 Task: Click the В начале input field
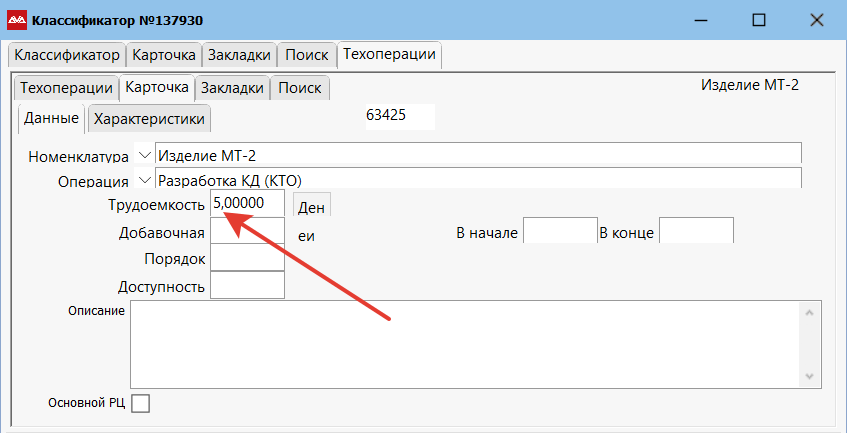[559, 231]
